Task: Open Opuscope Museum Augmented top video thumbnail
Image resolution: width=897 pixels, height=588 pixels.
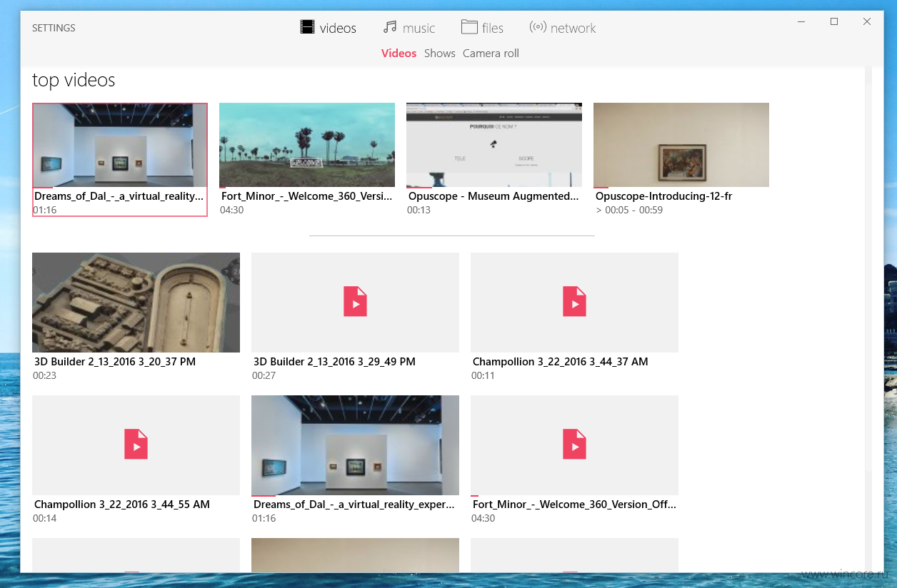Action: pyautogui.click(x=494, y=145)
